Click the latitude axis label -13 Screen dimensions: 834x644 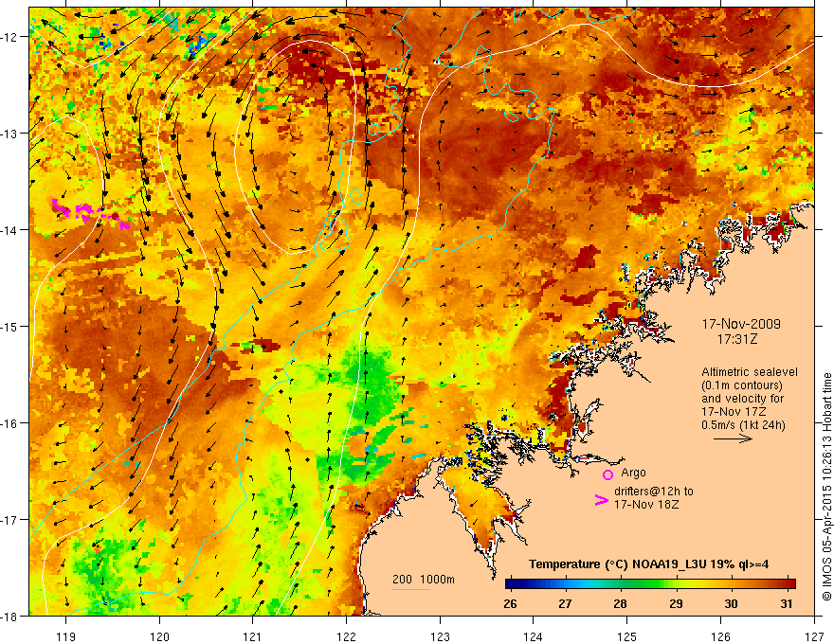[9, 133]
